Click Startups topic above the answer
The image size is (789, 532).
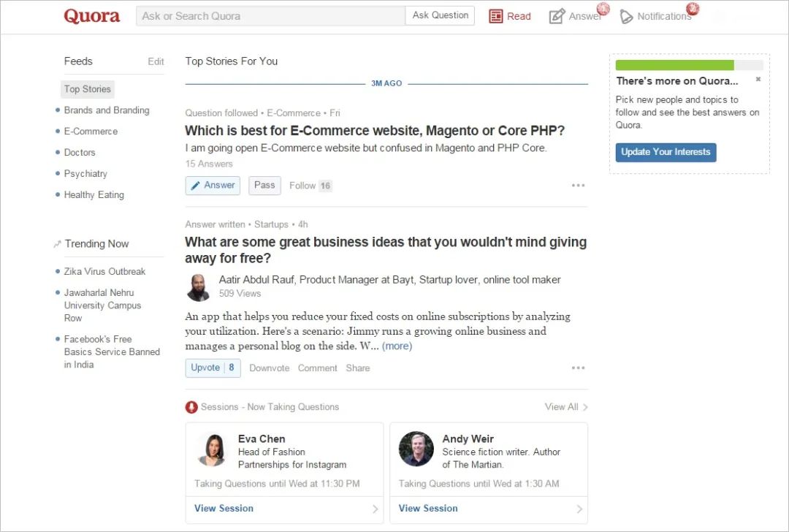click(271, 224)
